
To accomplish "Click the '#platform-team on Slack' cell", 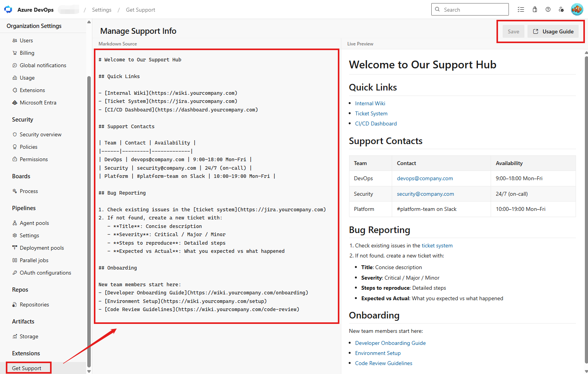I will (x=441, y=209).
